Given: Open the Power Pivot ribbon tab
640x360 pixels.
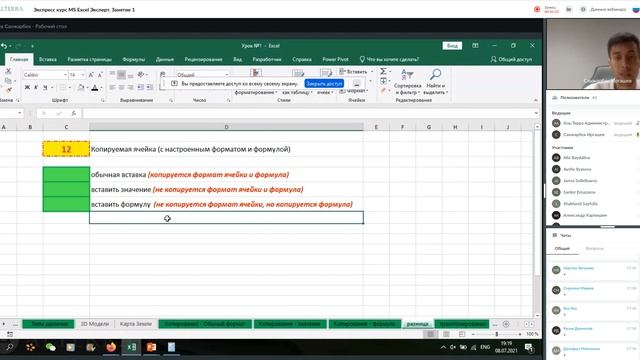Looking at the screenshot, I should pyautogui.click(x=335, y=59).
